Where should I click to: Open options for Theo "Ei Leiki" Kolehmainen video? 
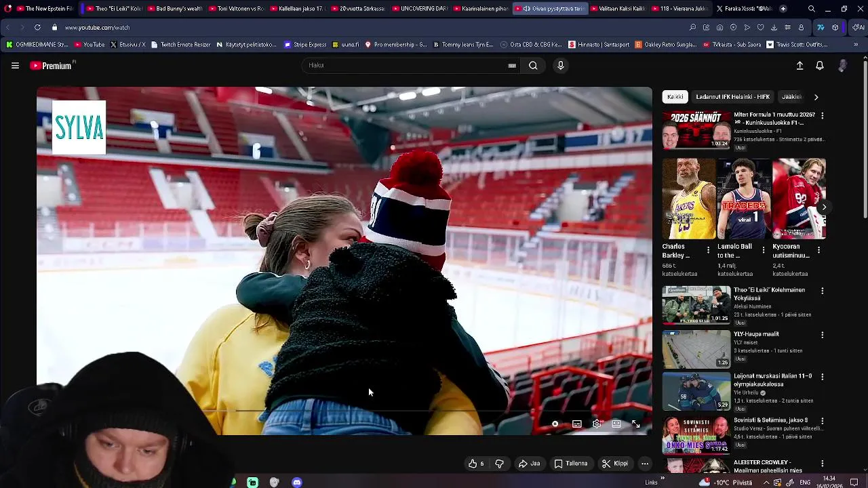823,291
